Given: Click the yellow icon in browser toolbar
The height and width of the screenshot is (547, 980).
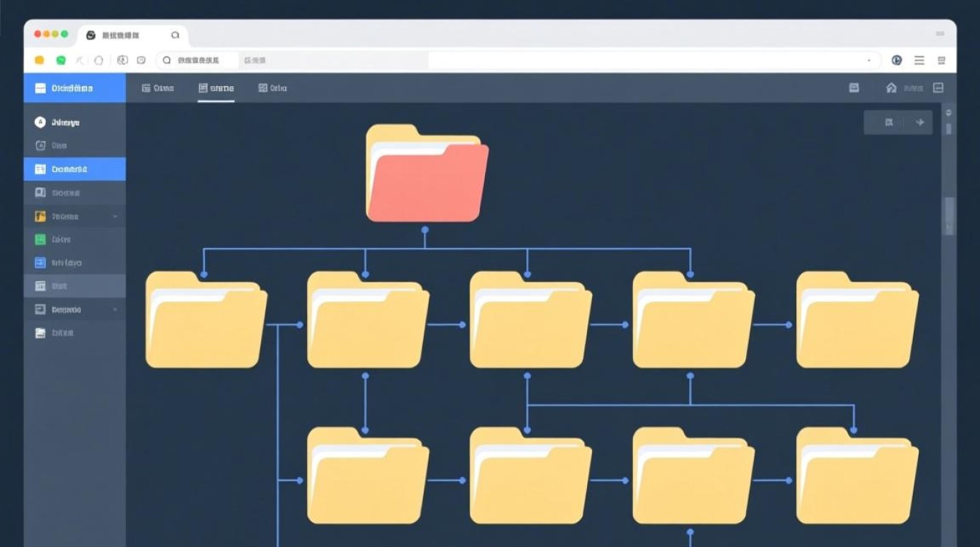Looking at the screenshot, I should pos(39,61).
